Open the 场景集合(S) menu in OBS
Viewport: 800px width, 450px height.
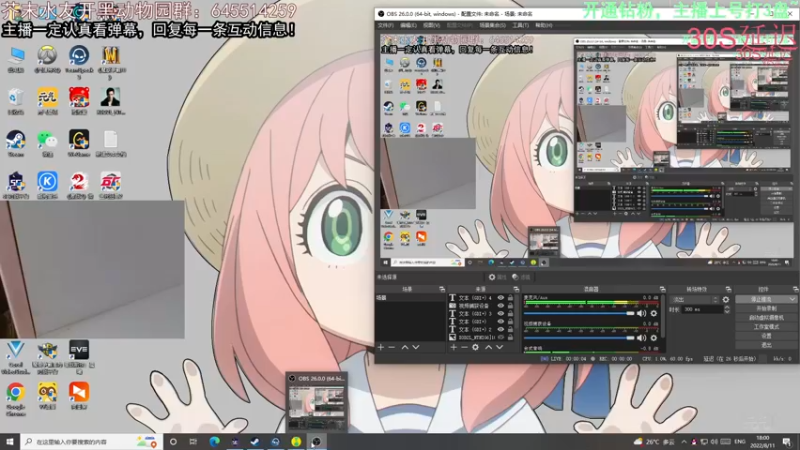coord(492,25)
